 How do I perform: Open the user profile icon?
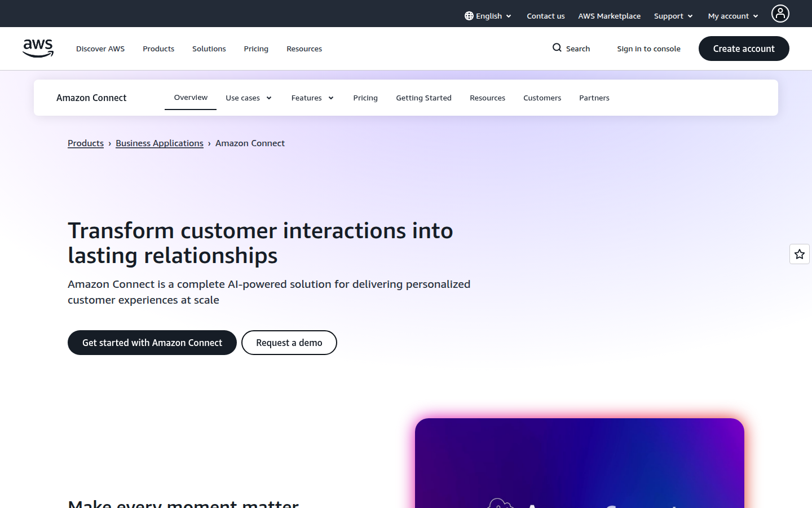(x=780, y=14)
